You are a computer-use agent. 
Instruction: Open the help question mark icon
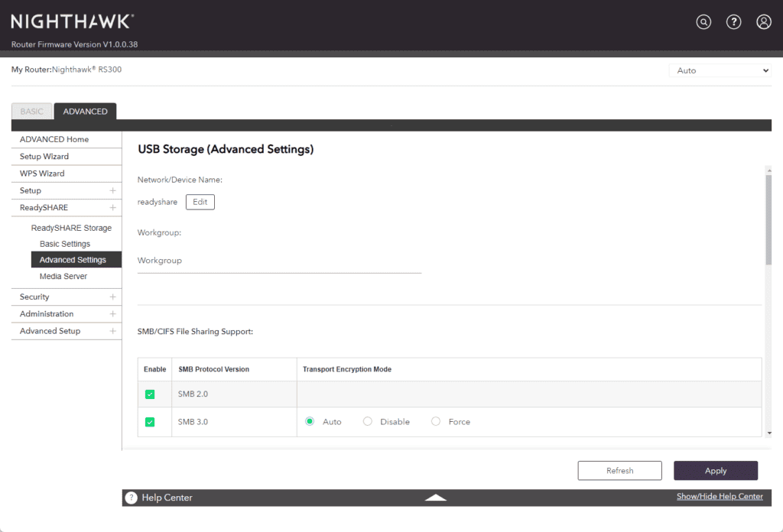tap(733, 22)
